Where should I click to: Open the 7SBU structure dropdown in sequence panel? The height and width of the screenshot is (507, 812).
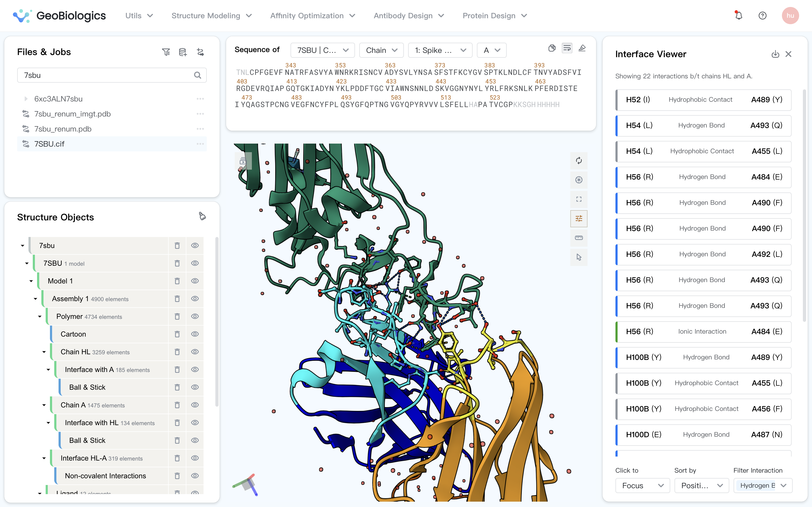click(x=322, y=50)
